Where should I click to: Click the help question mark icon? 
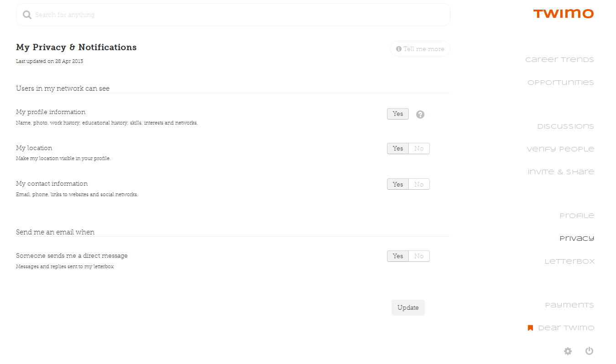420,114
